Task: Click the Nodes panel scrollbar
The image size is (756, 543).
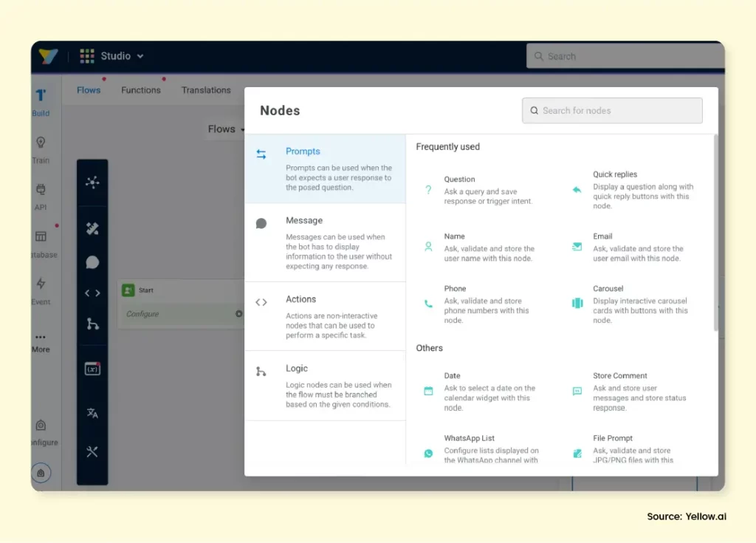Action: click(x=715, y=233)
